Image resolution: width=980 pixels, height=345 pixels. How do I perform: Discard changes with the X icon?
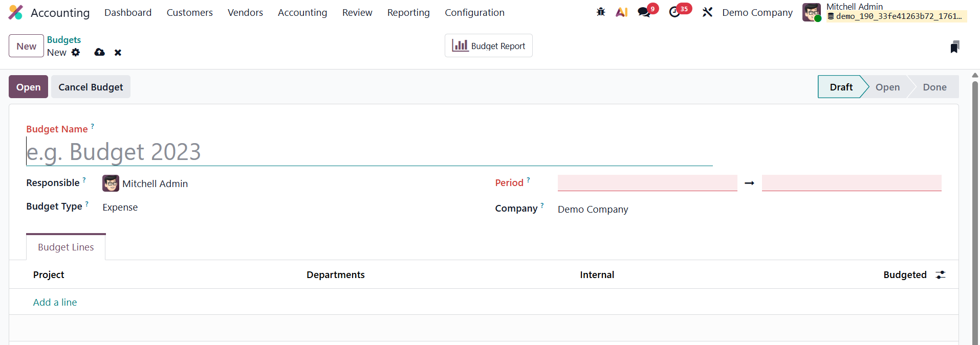(118, 52)
